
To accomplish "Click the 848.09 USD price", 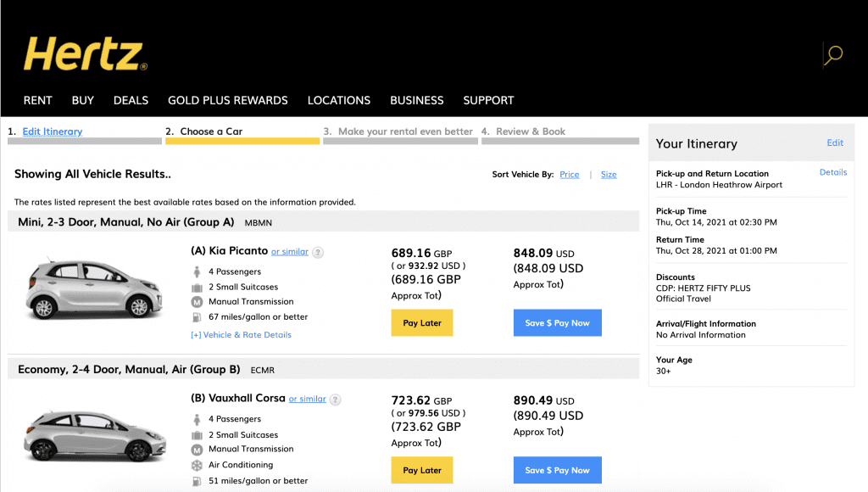I will (x=543, y=253).
